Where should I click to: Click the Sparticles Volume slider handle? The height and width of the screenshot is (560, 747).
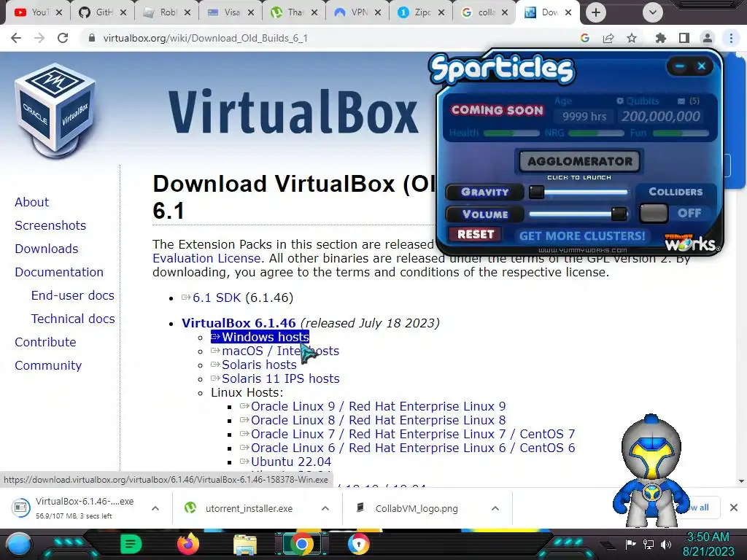pos(619,214)
